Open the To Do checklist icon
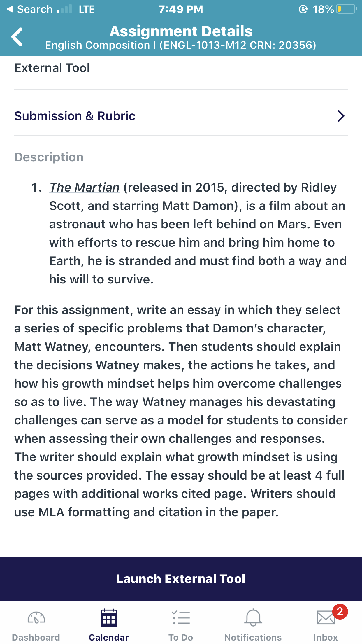 (x=181, y=618)
